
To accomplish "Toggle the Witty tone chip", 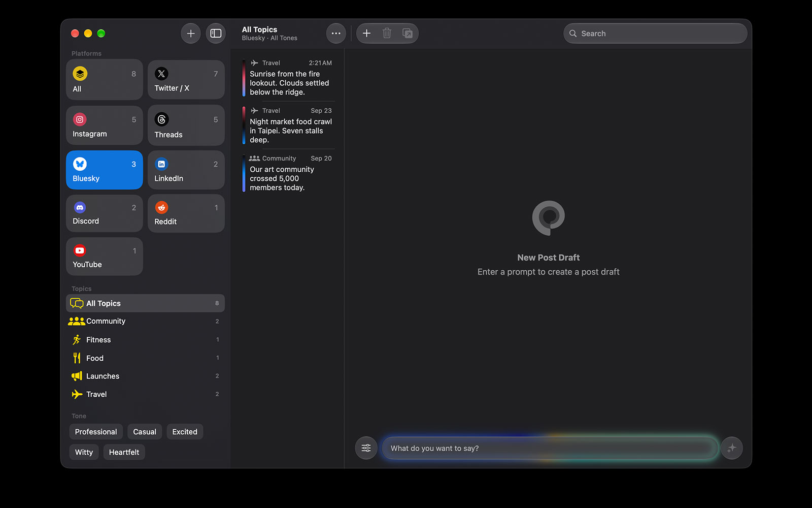I will [x=84, y=452].
